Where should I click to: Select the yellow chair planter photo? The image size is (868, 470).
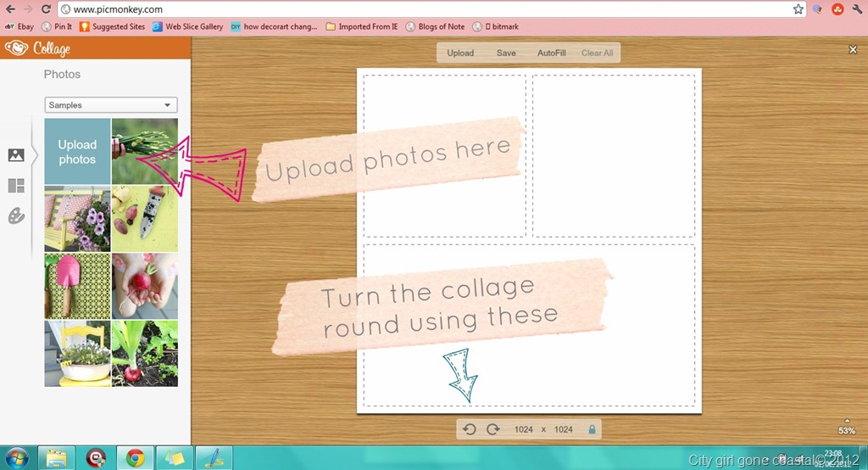(x=77, y=354)
